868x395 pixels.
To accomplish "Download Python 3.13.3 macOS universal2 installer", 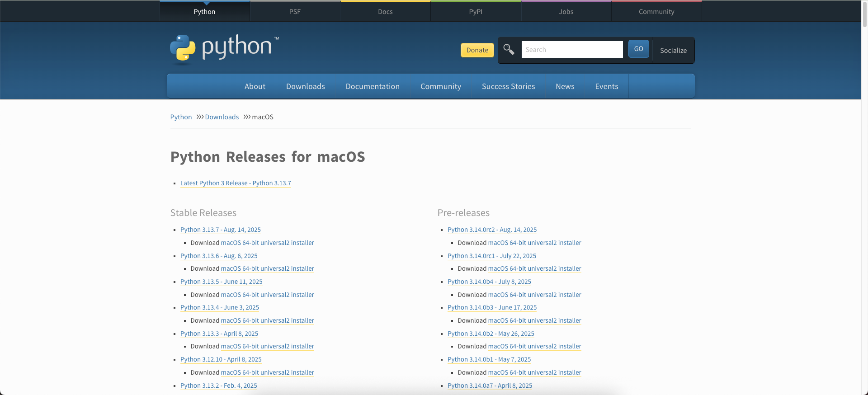I will 268,346.
